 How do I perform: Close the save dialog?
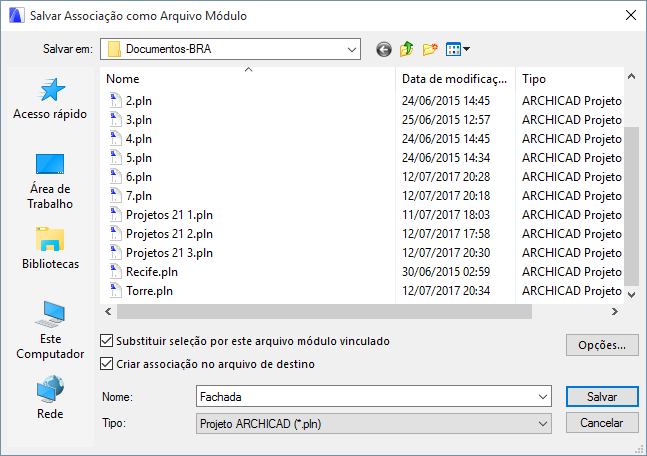[630, 16]
